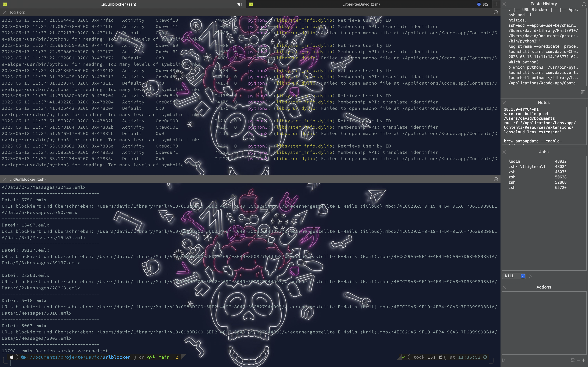Select 'ssh-add -l' paste history entry
This screenshot has height=367, width=588.
click(x=520, y=15)
